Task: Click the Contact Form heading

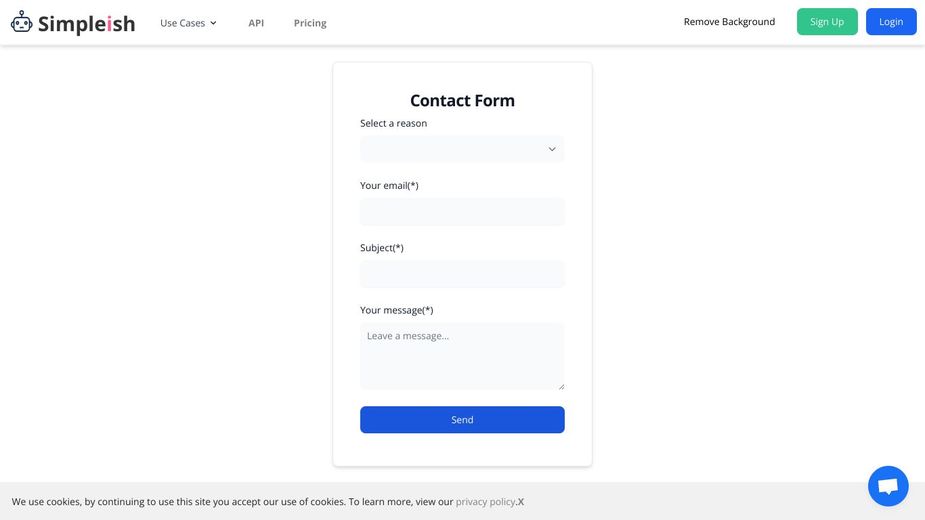Action: pos(462,100)
